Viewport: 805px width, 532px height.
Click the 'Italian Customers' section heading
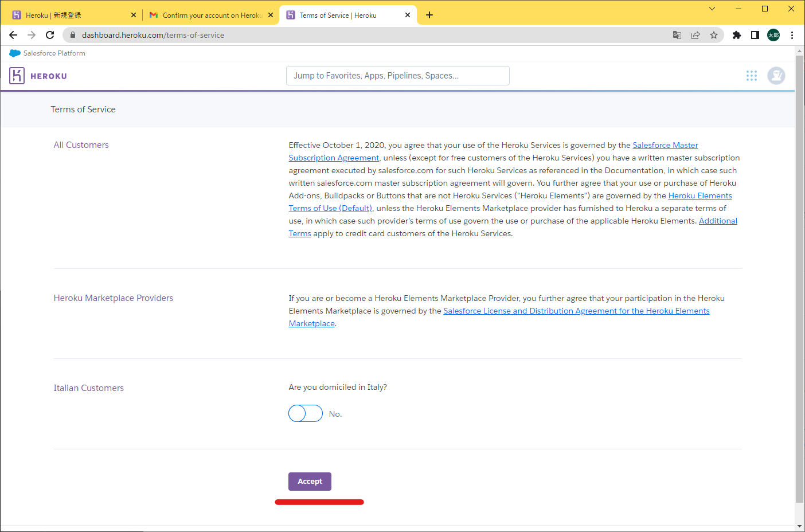(x=89, y=388)
